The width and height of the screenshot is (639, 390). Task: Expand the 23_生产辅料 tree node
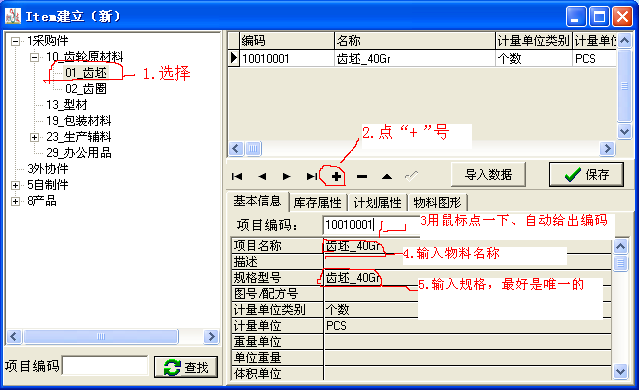35,137
